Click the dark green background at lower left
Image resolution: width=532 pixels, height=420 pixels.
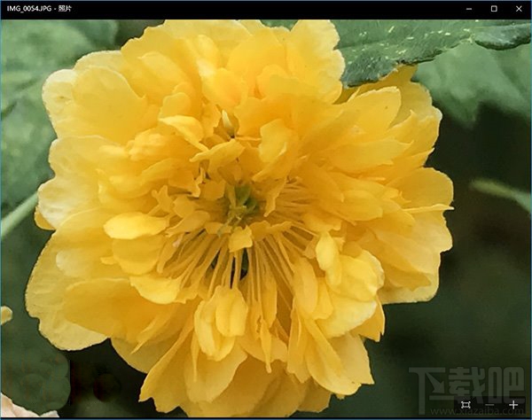[35, 372]
